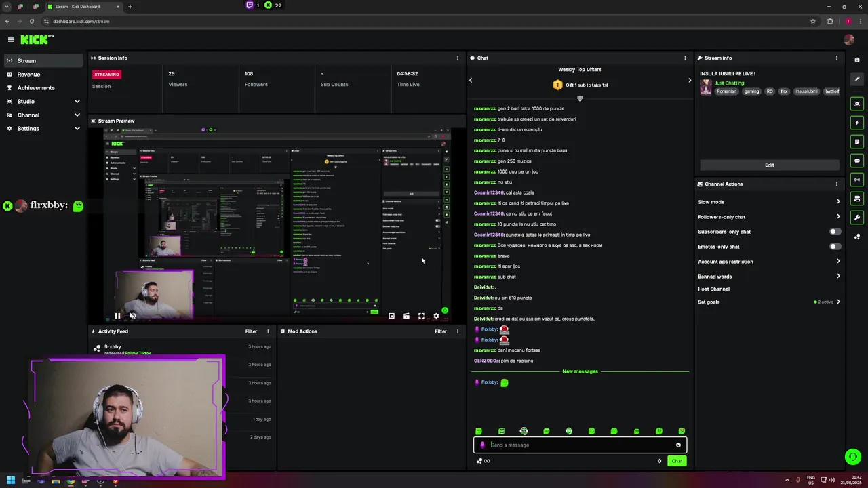Toggle the mod actions note widget in right rail
The width and height of the screenshot is (868, 488).
click(857, 142)
